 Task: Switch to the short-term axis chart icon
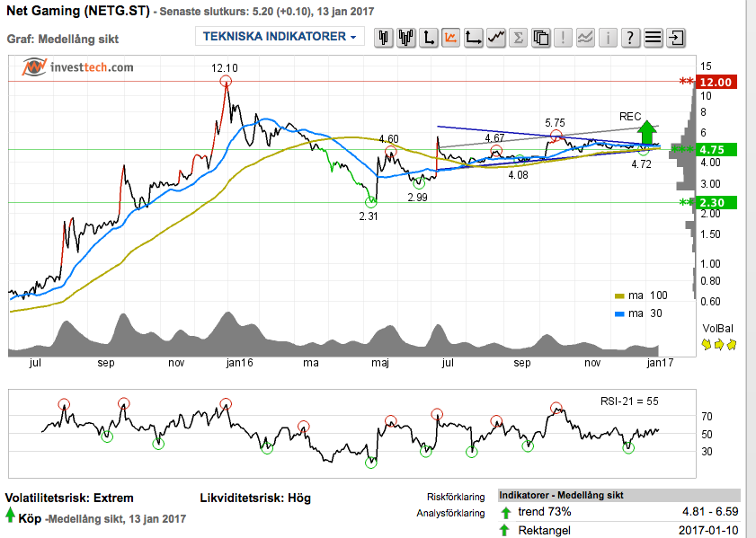click(429, 37)
